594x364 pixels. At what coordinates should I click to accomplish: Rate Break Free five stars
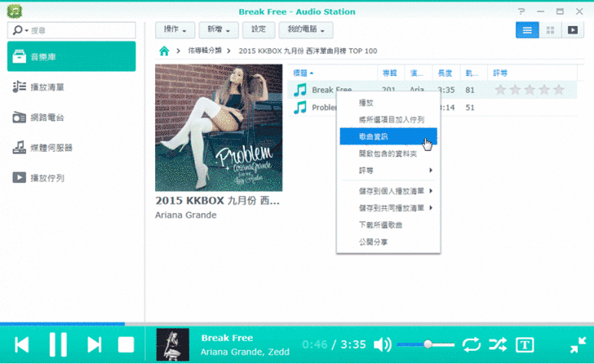coord(559,90)
